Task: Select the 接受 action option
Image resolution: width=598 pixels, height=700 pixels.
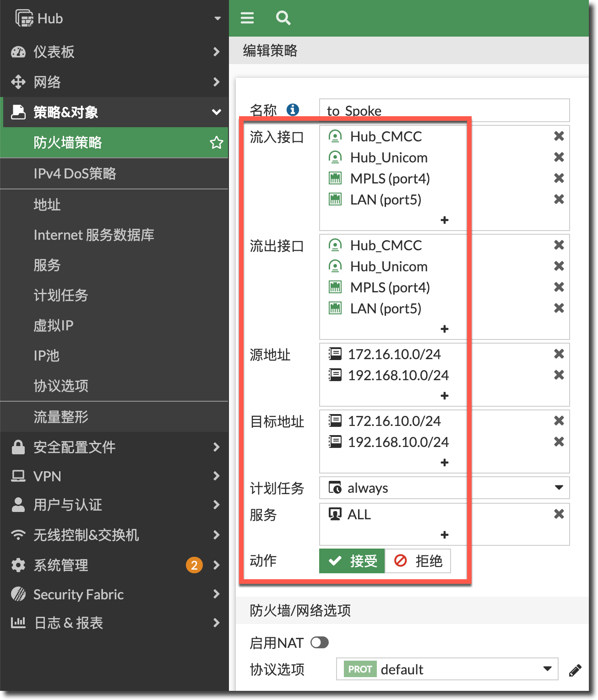Action: coord(352,561)
